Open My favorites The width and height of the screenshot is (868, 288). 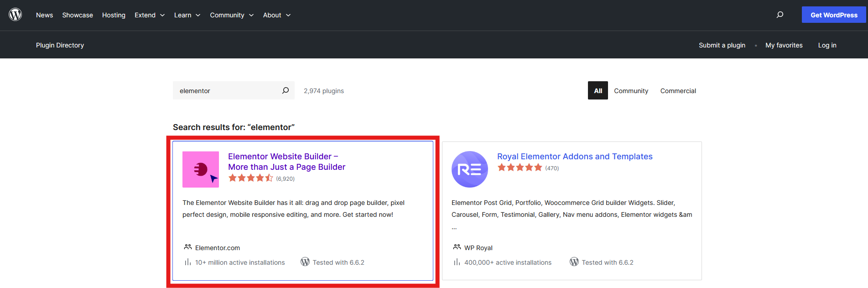784,45
